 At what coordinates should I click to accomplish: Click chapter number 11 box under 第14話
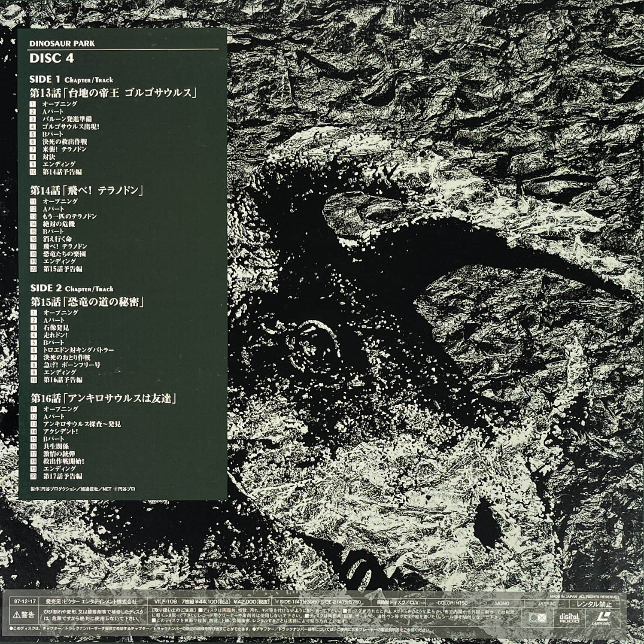[x=33, y=201]
